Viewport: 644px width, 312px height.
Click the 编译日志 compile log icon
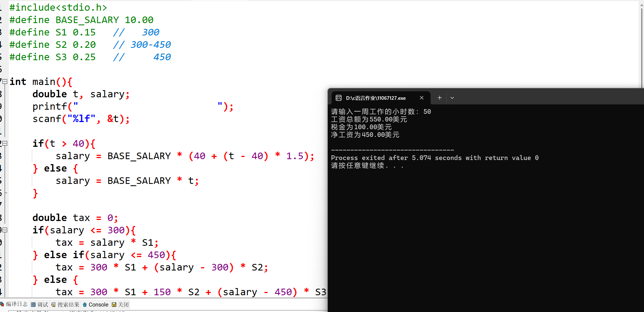coord(2,304)
